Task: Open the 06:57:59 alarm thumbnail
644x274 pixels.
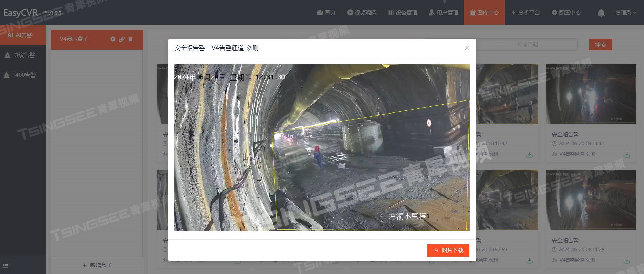Action: click(x=507, y=200)
